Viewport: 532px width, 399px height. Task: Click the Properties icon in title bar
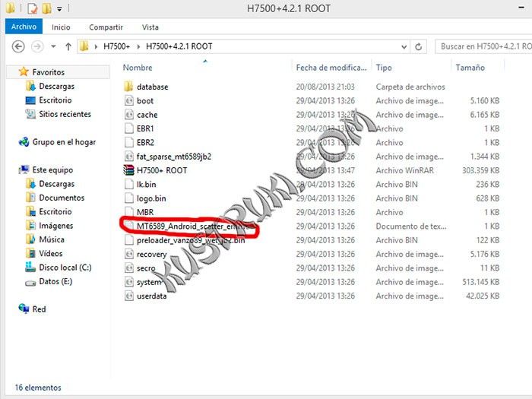[x=33, y=8]
